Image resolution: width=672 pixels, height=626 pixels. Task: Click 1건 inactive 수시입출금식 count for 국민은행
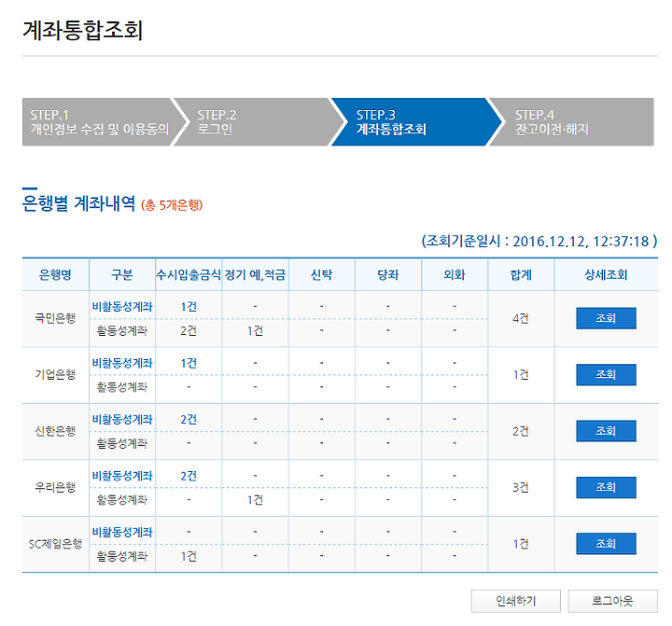pos(189,307)
